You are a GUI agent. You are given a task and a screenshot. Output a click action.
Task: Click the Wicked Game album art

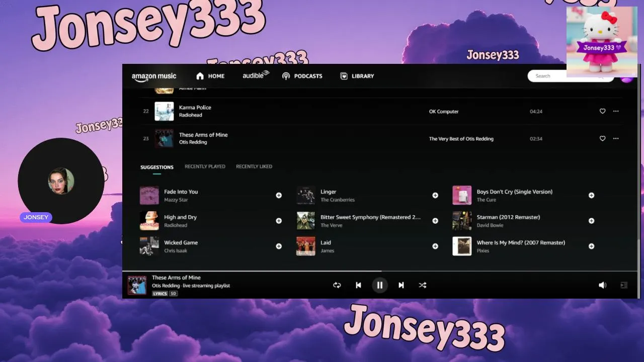[149, 246]
